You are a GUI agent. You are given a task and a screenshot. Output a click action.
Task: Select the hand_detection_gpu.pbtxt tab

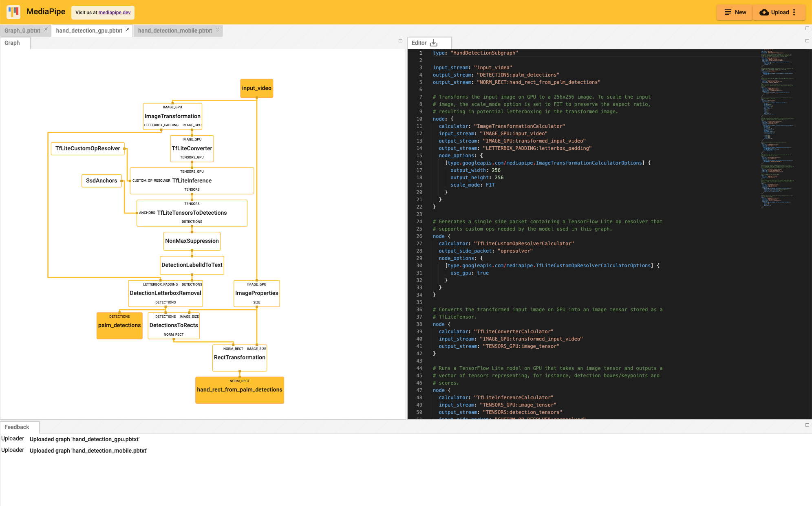[90, 31]
